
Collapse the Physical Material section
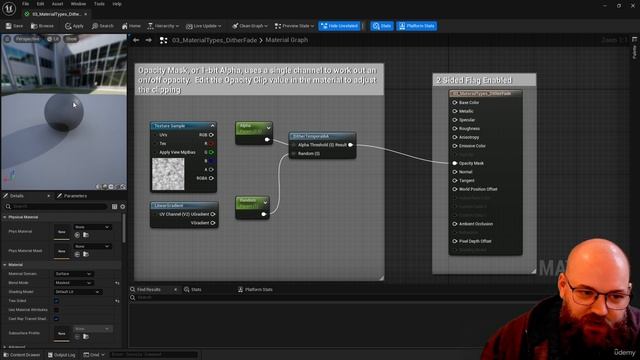tap(4, 217)
